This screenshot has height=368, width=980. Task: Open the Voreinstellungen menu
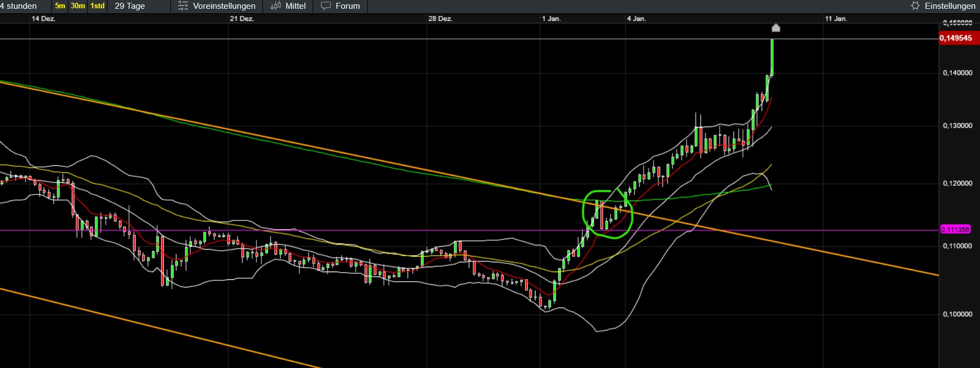click(224, 6)
